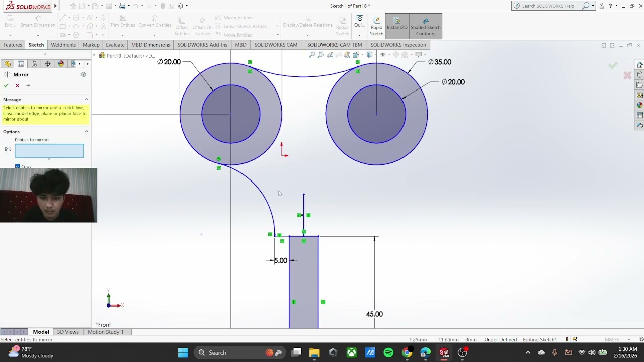Open Google Chrome from the taskbar
This screenshot has height=362, width=644.
[x=407, y=353]
